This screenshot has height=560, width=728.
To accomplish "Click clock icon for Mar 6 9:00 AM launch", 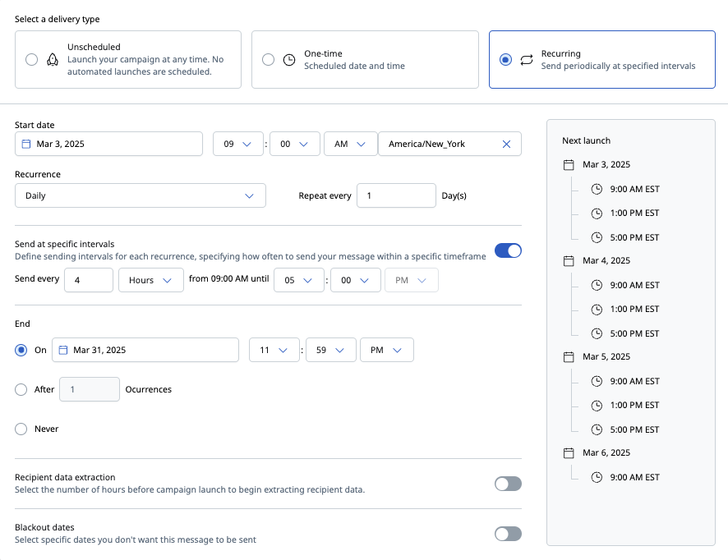I will point(597,477).
